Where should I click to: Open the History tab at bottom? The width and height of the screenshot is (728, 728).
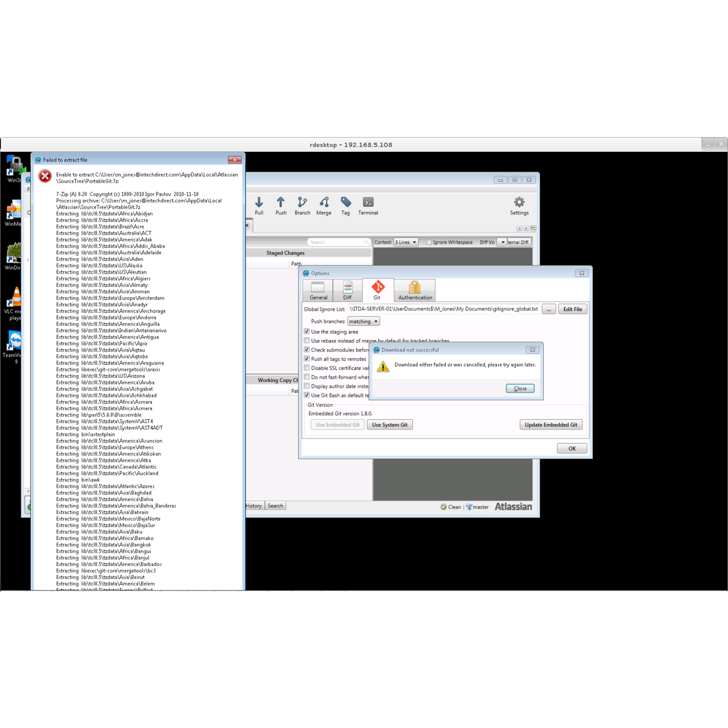tap(254, 506)
